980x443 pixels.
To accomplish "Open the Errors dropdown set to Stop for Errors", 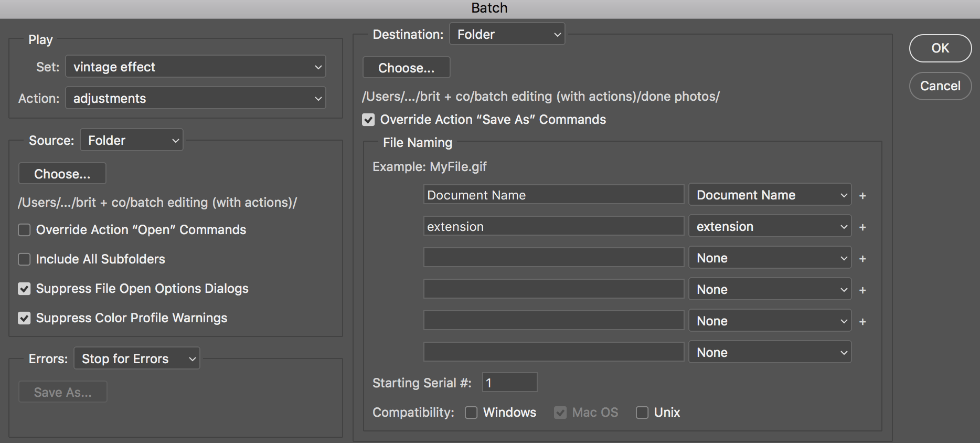I will 137,358.
